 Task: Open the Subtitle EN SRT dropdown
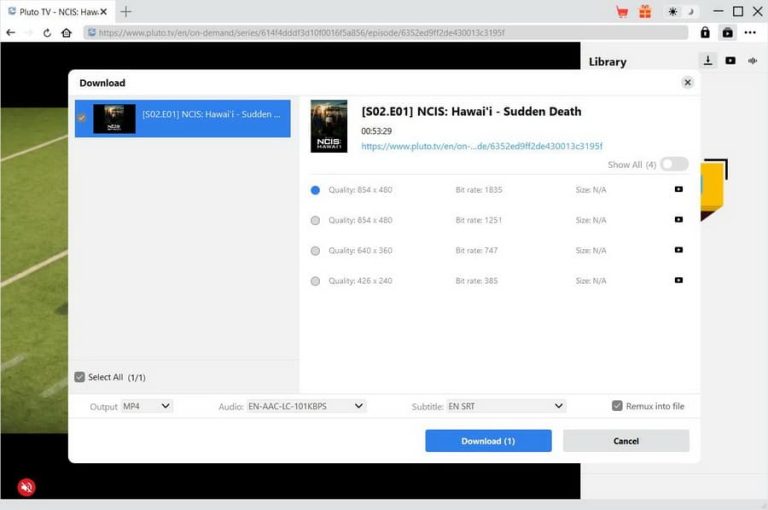pos(506,406)
